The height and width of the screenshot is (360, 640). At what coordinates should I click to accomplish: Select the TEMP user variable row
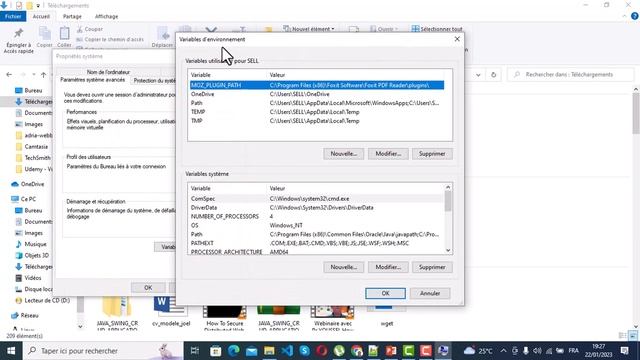(x=317, y=112)
